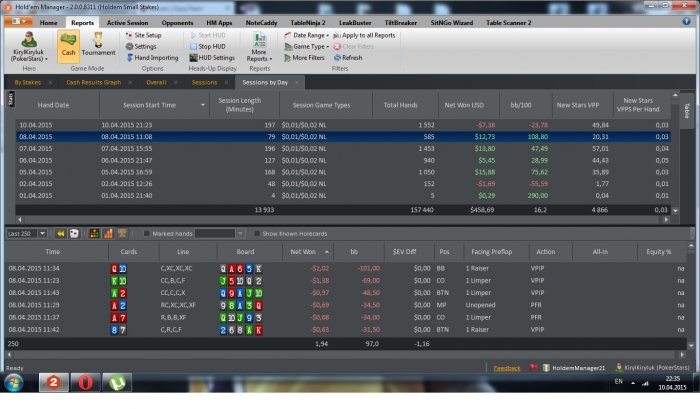The image size is (700, 409).
Task: Open the Marked hands combo box
Action: (x=220, y=234)
